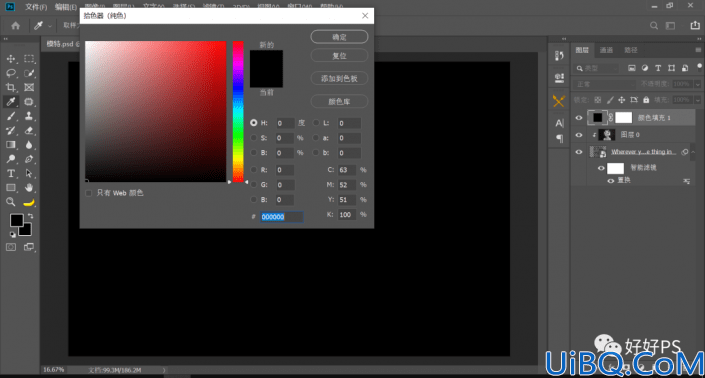
Task: Hide the 图层 0 layer
Action: (x=579, y=135)
